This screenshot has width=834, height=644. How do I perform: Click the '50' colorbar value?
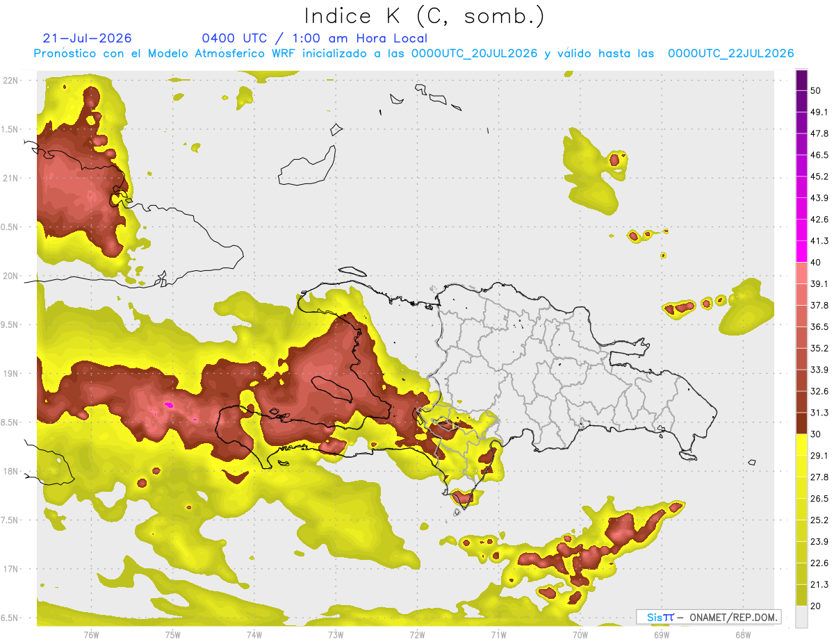(816, 90)
